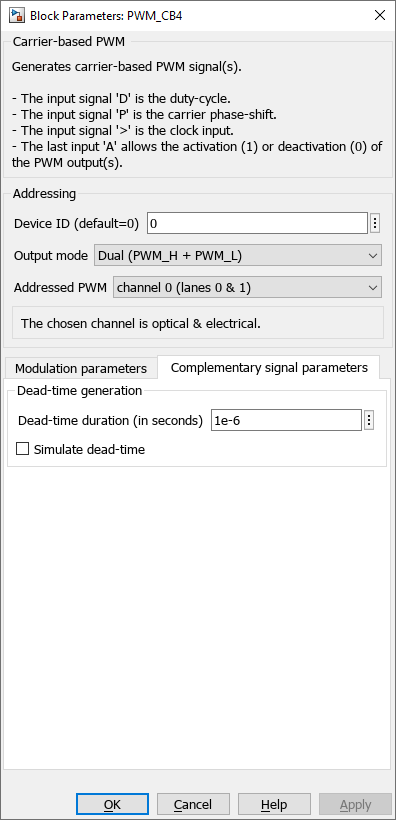Switch to the Modulation parameters tab
Screen dimensions: 396x820
[81, 368]
